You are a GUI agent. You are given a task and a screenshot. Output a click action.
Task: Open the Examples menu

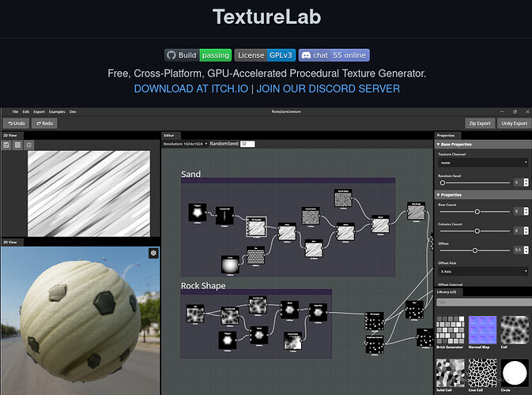coord(57,111)
